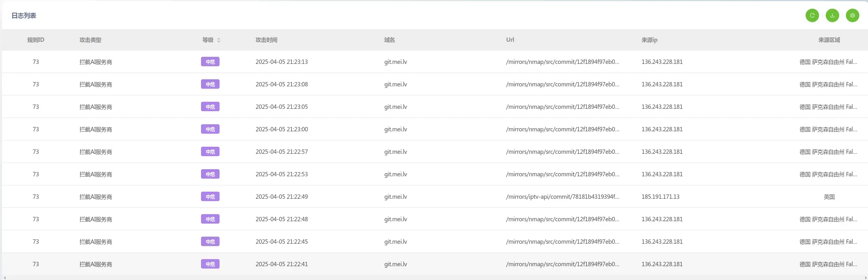Click horizontal scrollbar right arrow

pyautogui.click(x=866, y=278)
